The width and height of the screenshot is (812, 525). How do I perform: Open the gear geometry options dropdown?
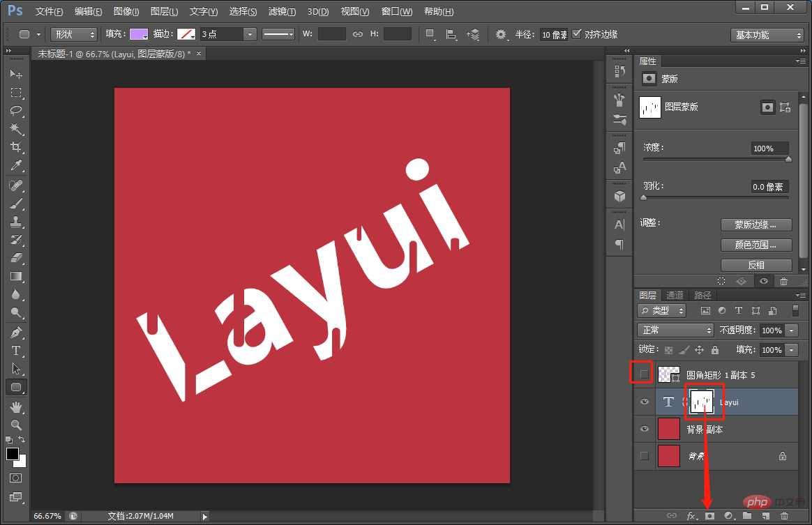[502, 34]
